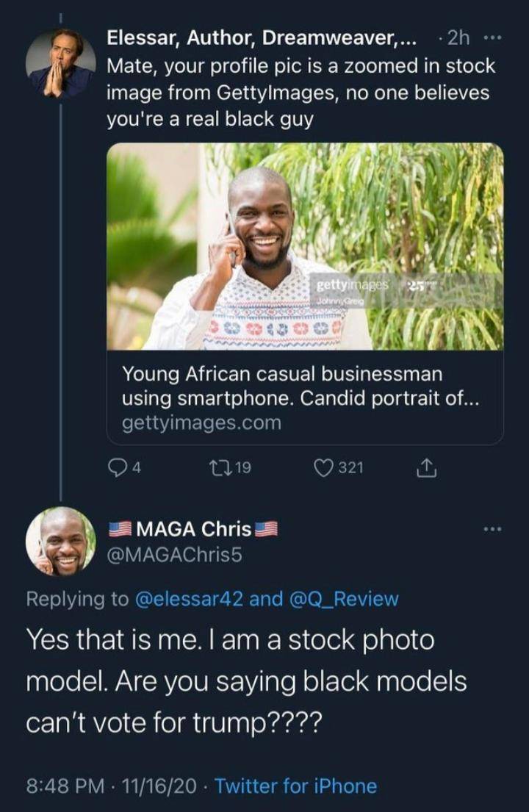Open MAGA Chris profile avatar

click(60, 542)
